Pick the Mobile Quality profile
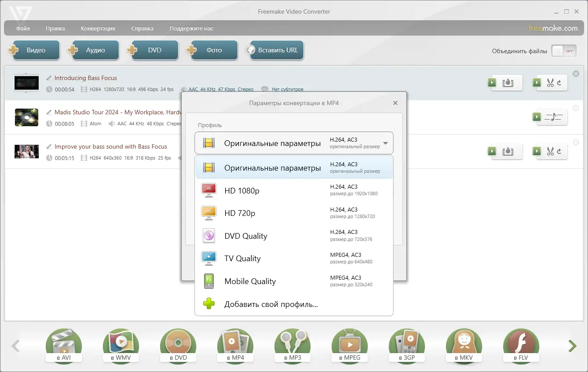This screenshot has height=372, width=588. tap(294, 281)
